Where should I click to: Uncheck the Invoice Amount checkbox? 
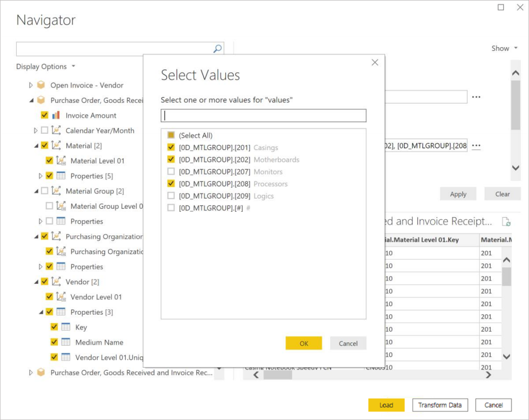pos(45,115)
